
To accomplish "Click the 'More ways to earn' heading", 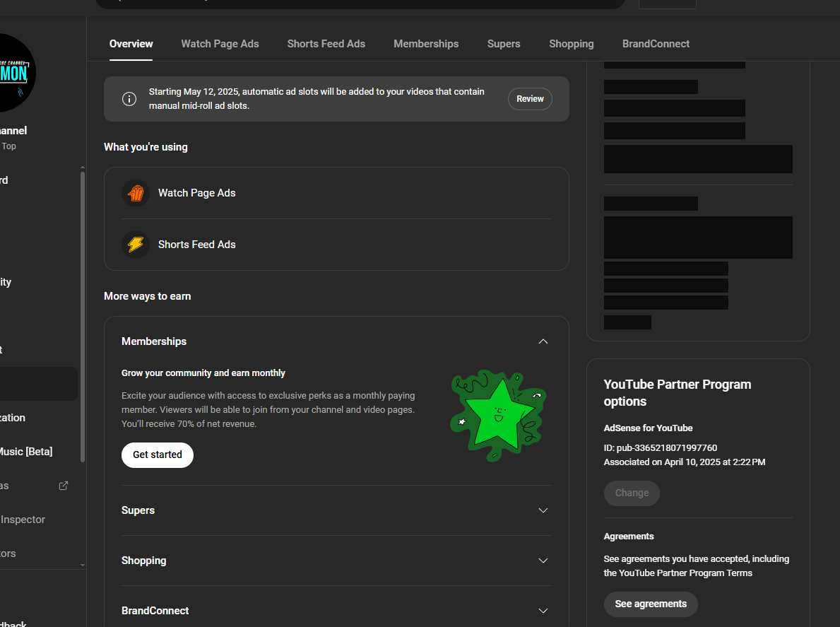I will point(148,296).
